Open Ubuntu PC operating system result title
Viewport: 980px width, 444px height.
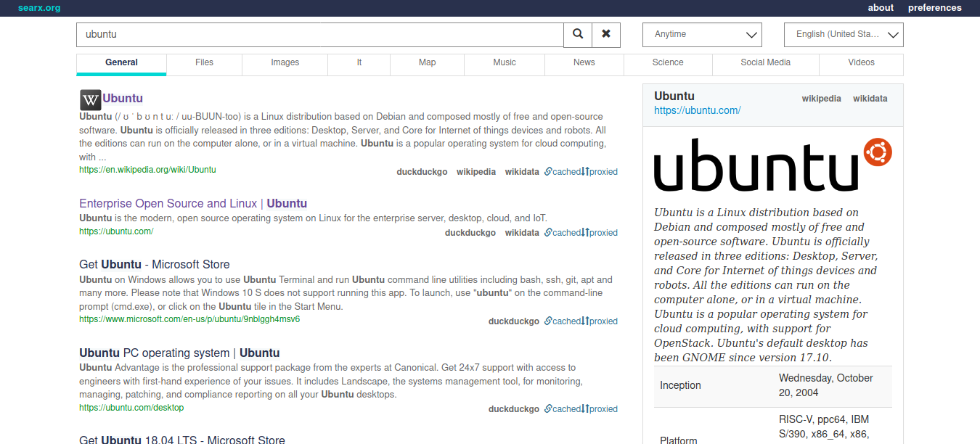click(x=179, y=353)
